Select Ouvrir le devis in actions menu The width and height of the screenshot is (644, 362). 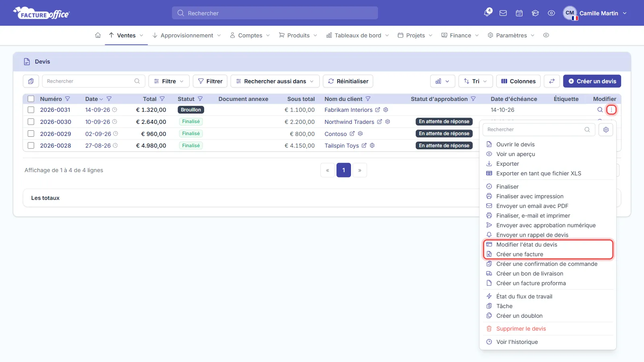tap(516, 144)
